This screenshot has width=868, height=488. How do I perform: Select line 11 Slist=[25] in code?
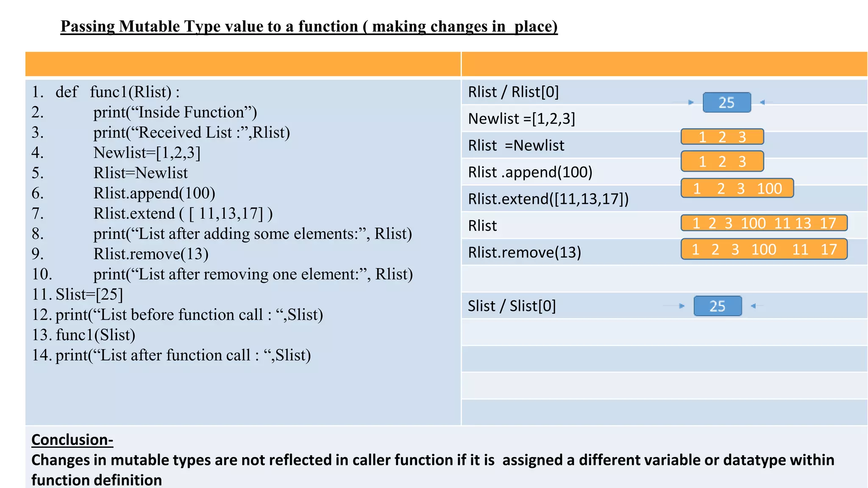pos(77,294)
